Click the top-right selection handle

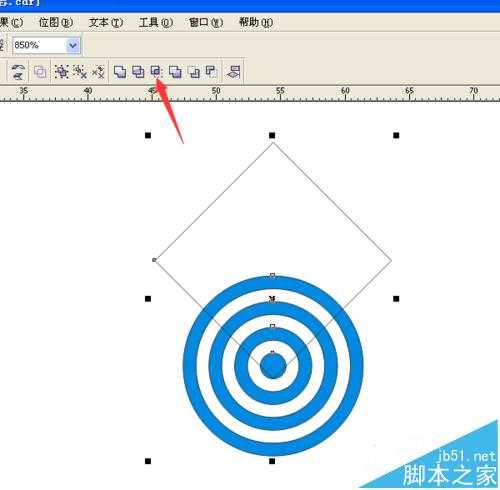click(x=396, y=135)
